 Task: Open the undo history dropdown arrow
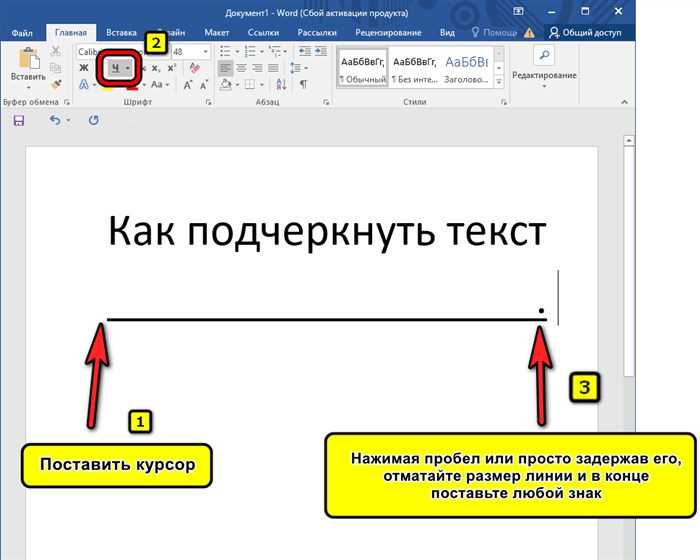point(68,120)
